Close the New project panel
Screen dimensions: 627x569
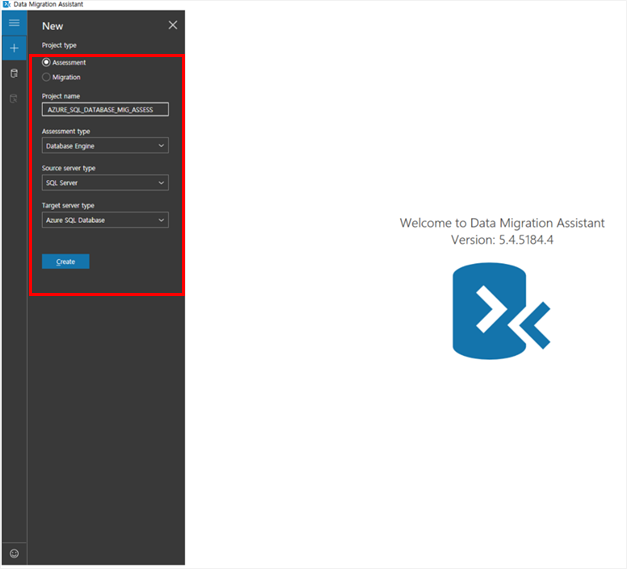(173, 25)
